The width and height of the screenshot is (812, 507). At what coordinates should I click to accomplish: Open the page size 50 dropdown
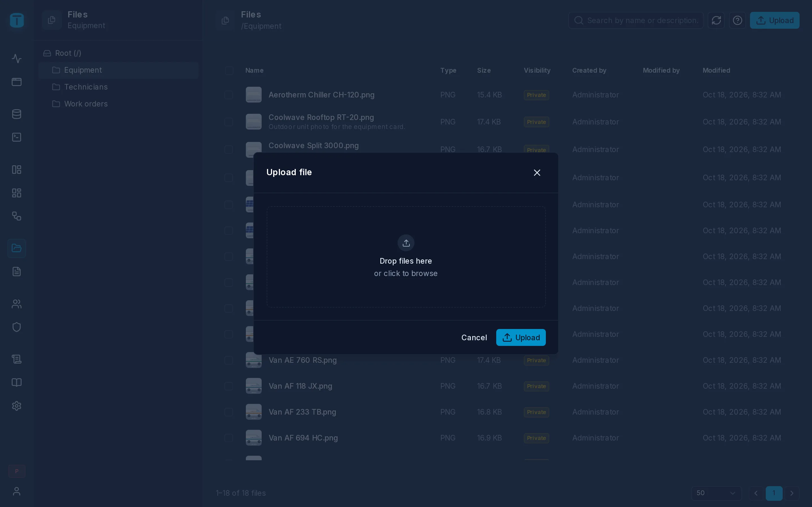[x=716, y=493]
